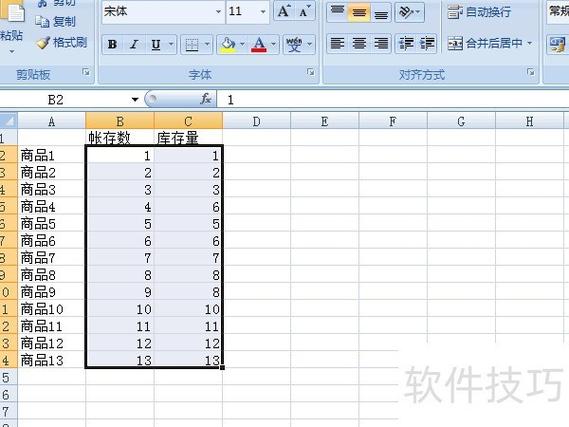569x427 pixels.
Task: Select bottom vertical alignment
Action: [381, 12]
